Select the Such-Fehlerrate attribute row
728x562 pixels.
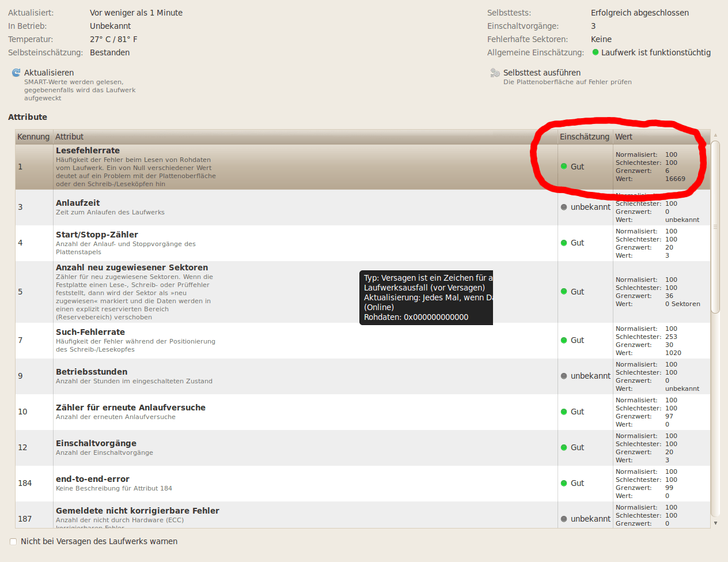(363, 341)
